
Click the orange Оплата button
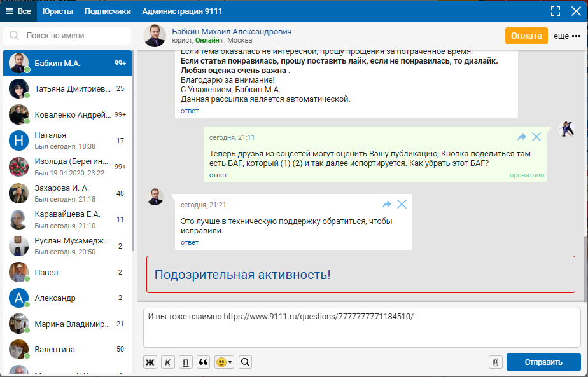pos(526,36)
